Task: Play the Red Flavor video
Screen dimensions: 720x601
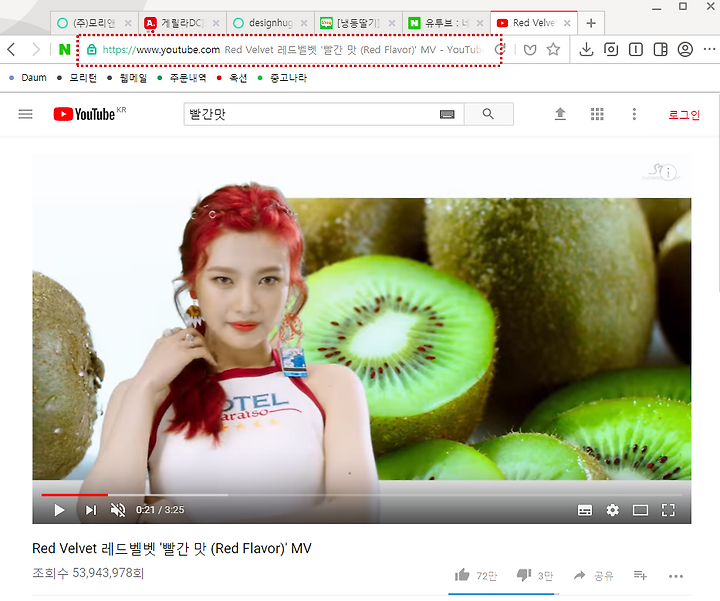Action: [x=59, y=510]
